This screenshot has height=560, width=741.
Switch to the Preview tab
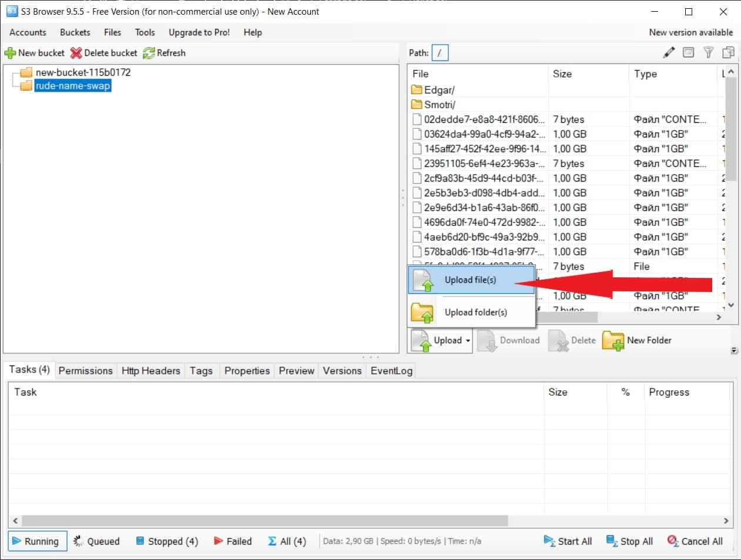pos(296,371)
